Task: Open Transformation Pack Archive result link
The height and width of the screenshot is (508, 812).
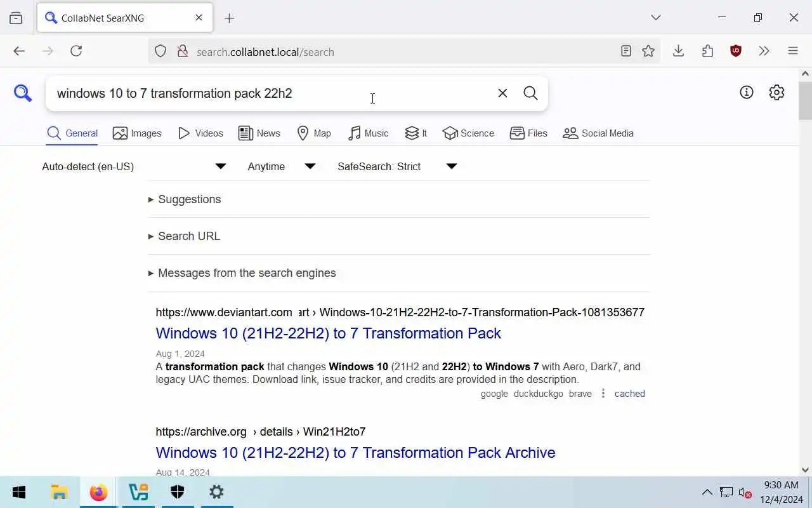Action: click(355, 453)
